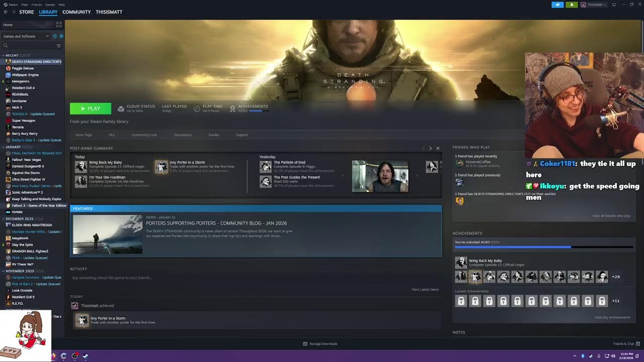The height and width of the screenshot is (362, 644).
Task: Expand the +29 unlocked achievements
Action: click(x=616, y=277)
